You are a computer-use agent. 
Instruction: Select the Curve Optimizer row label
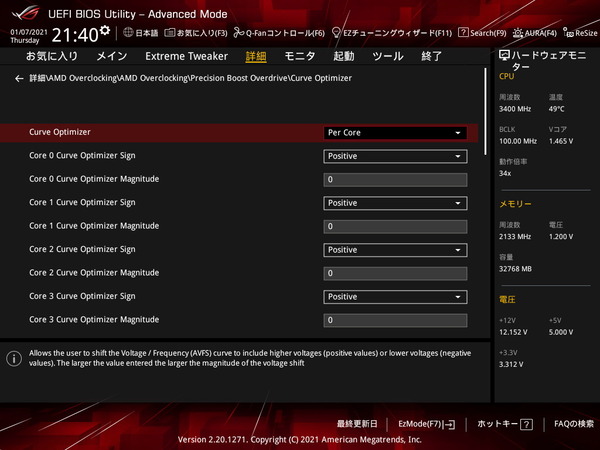[60, 132]
